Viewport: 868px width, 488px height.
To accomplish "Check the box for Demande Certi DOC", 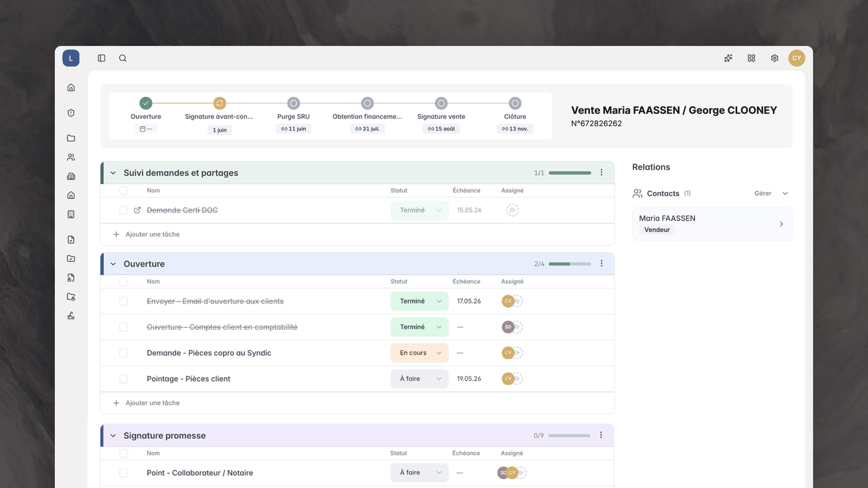I will click(x=123, y=210).
